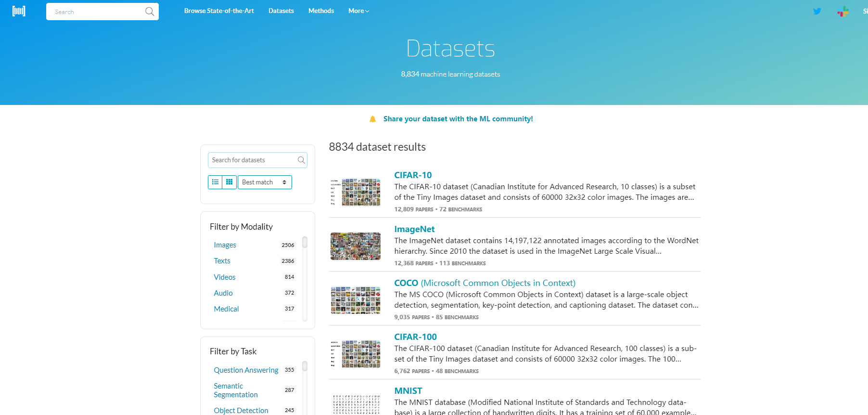Open Share your dataset with ML community link
The image size is (868, 415).
pyautogui.click(x=458, y=119)
